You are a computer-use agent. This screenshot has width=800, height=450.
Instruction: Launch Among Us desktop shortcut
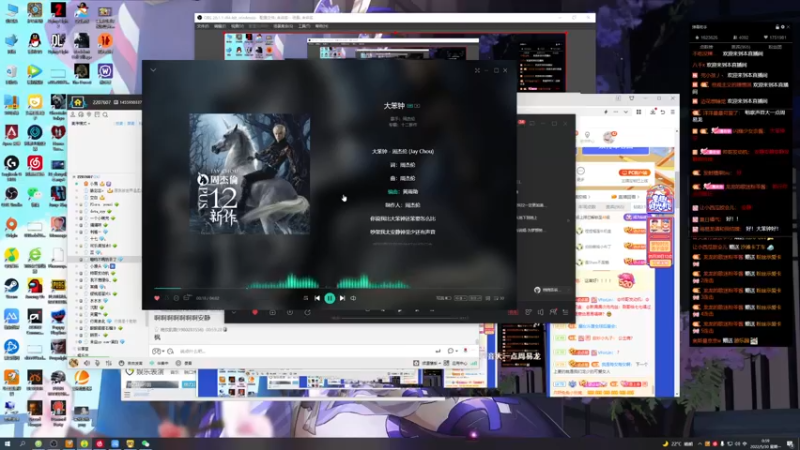pos(35,288)
